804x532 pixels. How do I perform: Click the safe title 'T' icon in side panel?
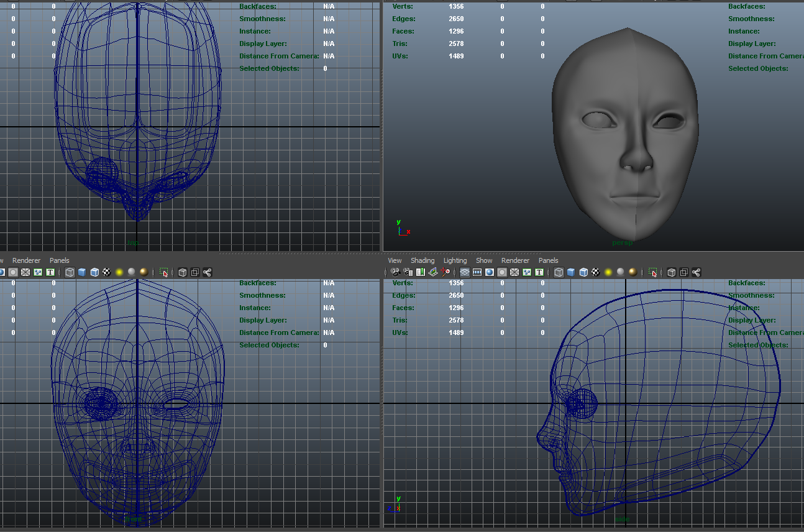(539, 272)
